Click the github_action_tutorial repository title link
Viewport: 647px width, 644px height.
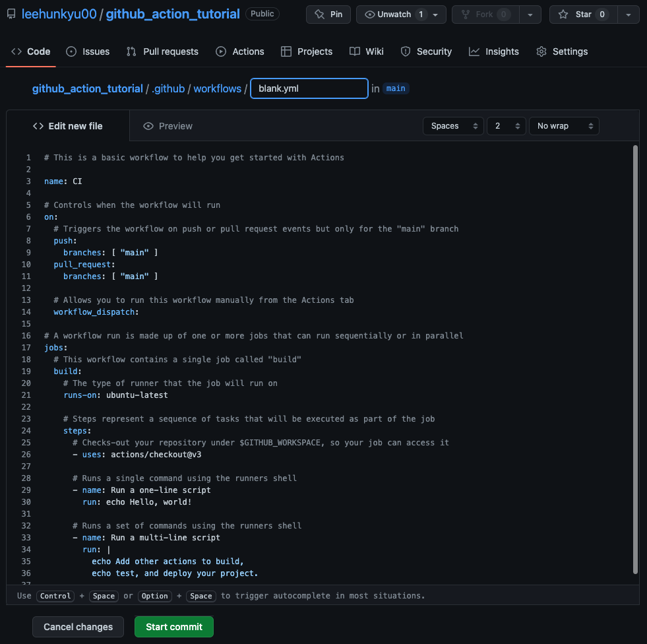(173, 14)
